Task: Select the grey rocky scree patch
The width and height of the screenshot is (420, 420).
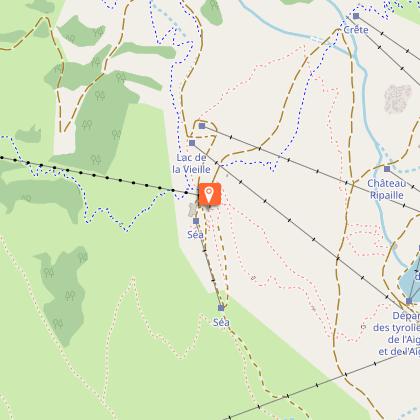Action: click(x=398, y=99)
